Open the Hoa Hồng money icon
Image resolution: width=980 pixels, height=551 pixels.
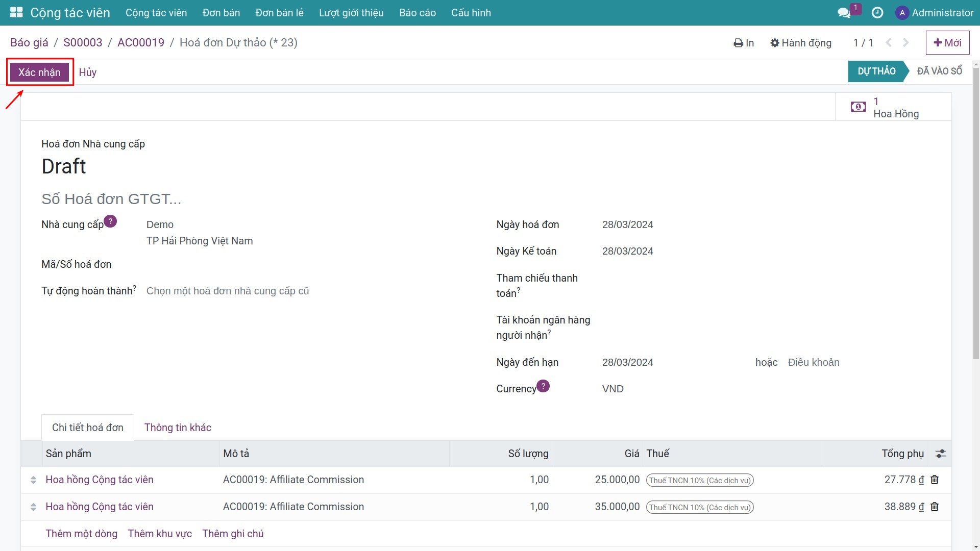(858, 107)
